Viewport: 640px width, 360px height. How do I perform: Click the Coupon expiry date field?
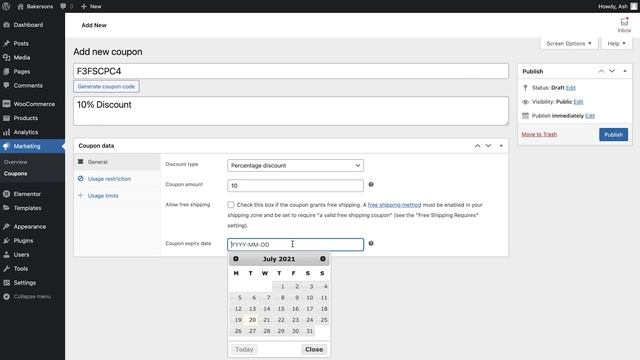295,244
